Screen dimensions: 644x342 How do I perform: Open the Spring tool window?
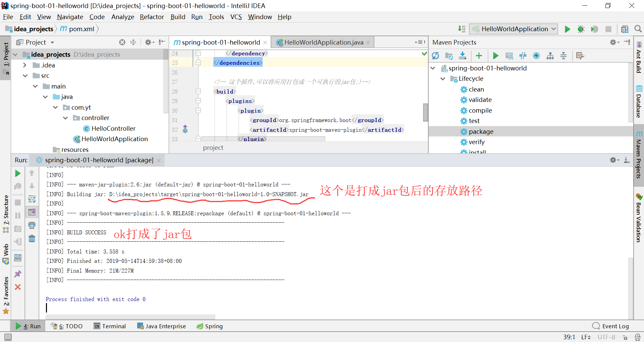point(210,326)
